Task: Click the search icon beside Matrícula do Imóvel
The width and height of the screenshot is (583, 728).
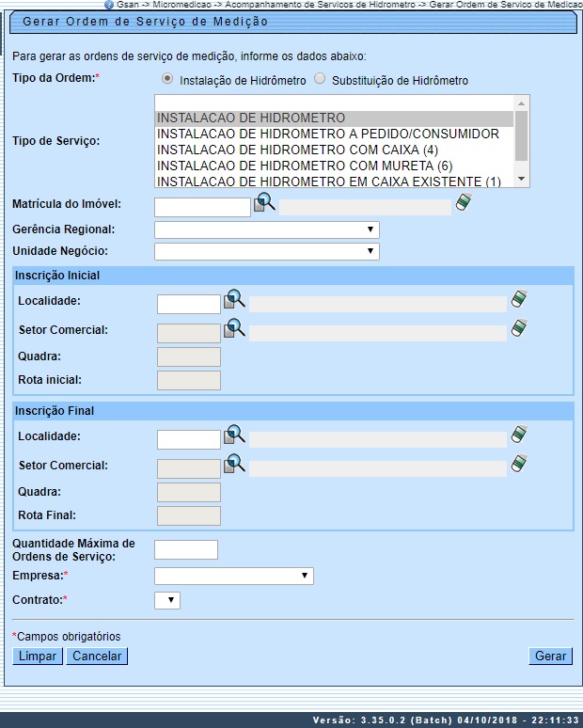Action: 264,203
